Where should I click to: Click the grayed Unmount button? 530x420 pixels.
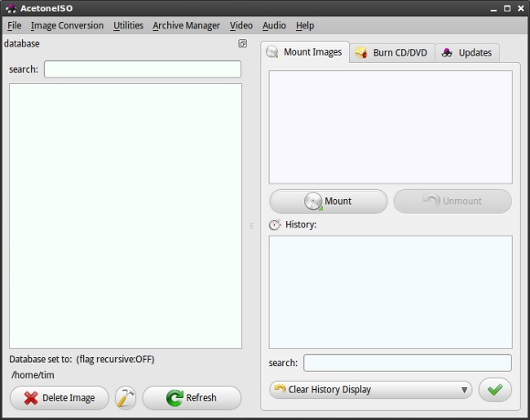click(x=452, y=201)
